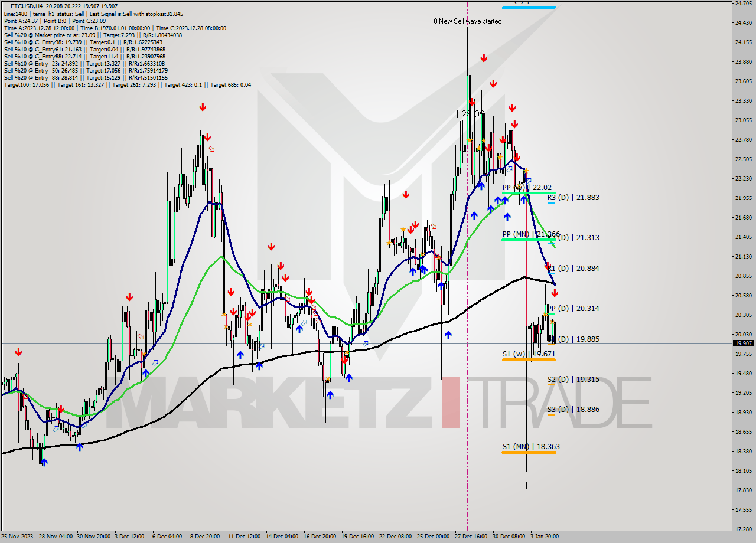Click the '25 Nov 2023' date label

tap(18, 537)
